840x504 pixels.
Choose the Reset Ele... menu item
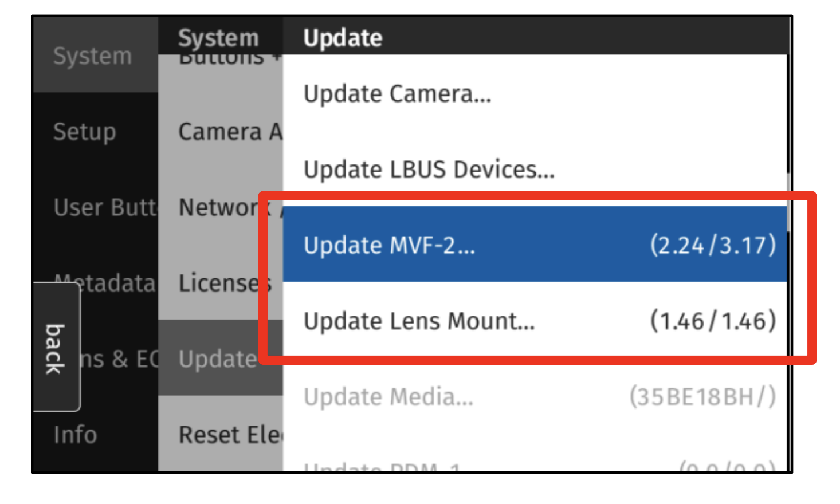[x=229, y=435]
